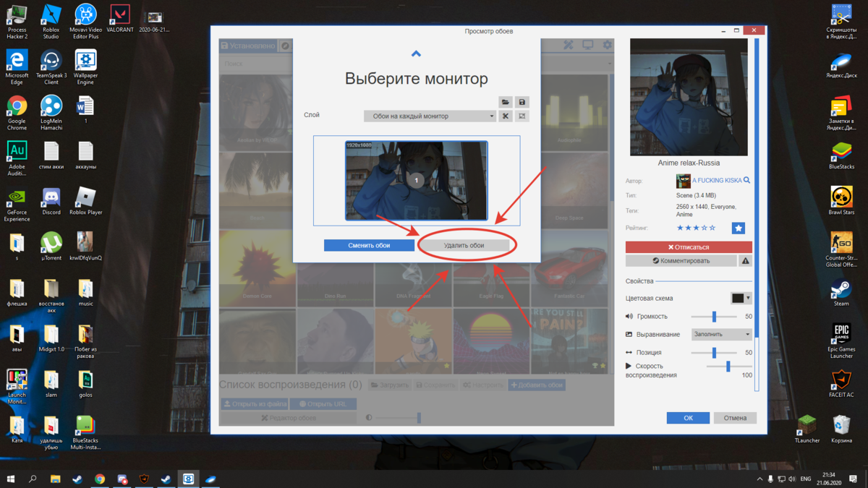Open the wallpaper editor tools icon in toolbar
The width and height of the screenshot is (868, 488).
pyautogui.click(x=569, y=46)
